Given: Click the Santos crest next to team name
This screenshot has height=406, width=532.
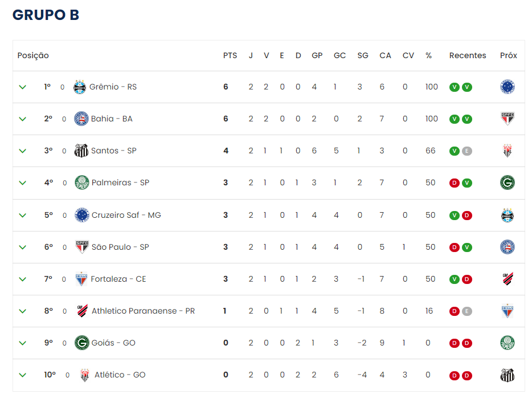Looking at the screenshot, I should pyautogui.click(x=81, y=151).
